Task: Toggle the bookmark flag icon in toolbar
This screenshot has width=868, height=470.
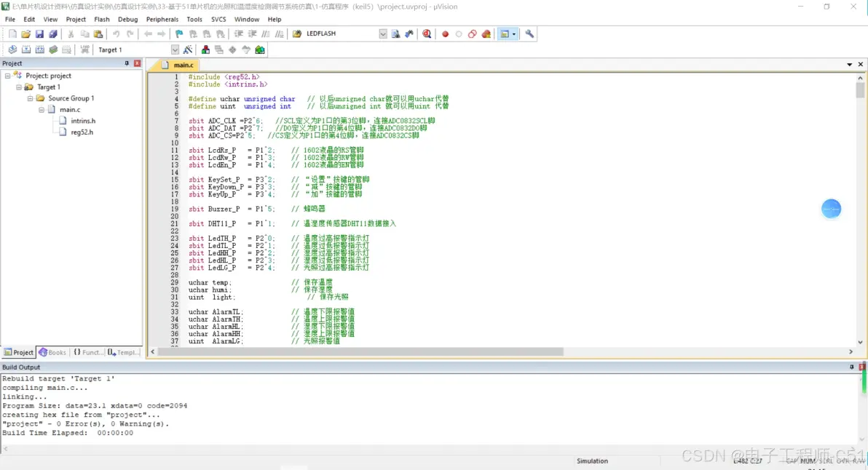Action: tap(179, 34)
